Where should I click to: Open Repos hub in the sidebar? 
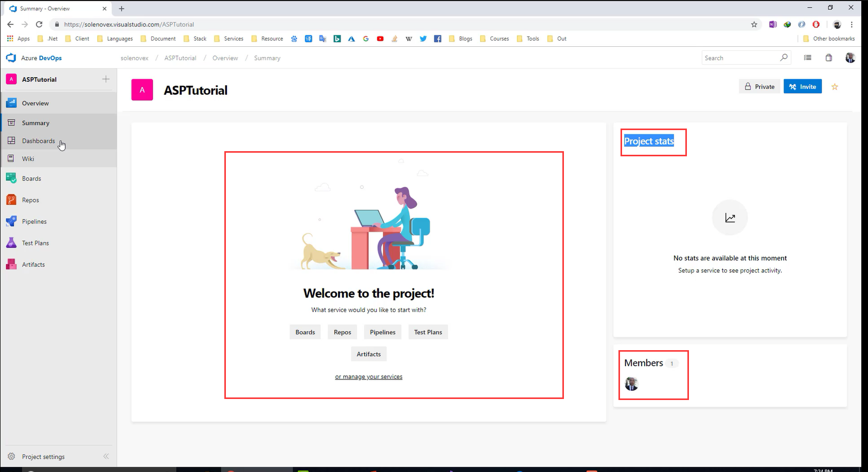click(x=59, y=200)
